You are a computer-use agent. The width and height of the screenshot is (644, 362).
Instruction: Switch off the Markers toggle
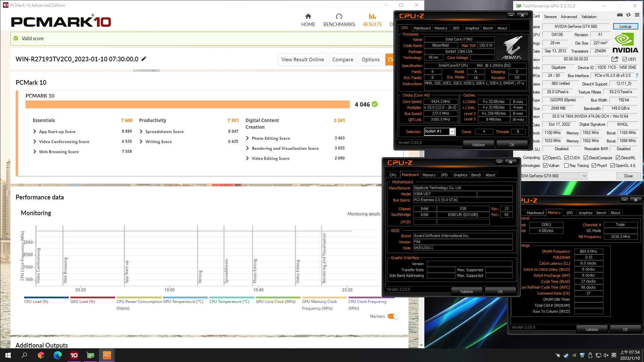(x=393, y=316)
